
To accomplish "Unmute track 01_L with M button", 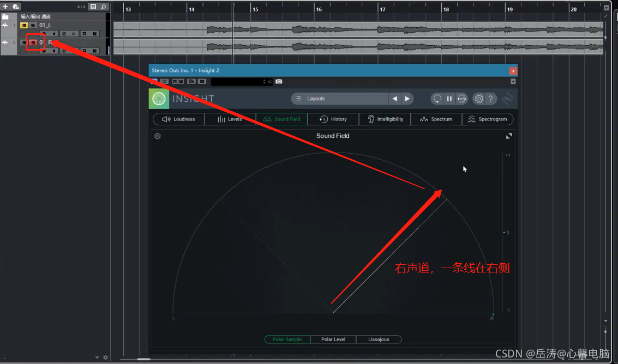I will click(24, 25).
